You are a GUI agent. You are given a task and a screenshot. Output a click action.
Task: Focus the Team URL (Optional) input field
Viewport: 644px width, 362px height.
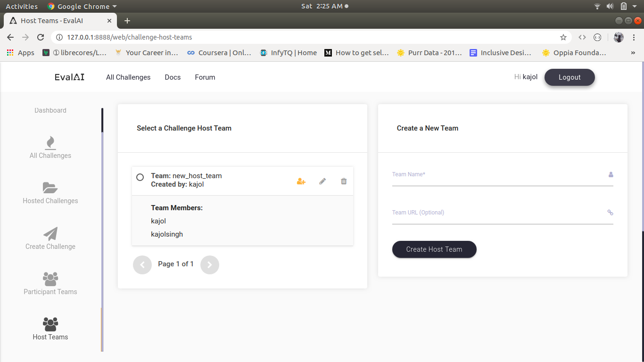coord(503,213)
